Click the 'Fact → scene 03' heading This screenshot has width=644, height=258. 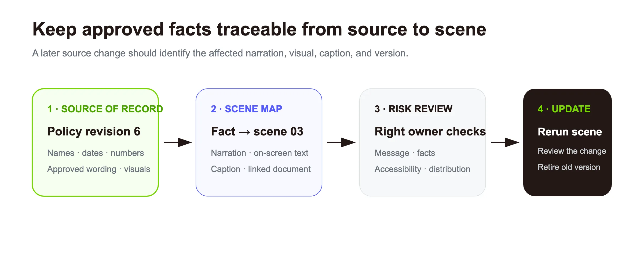[257, 131]
